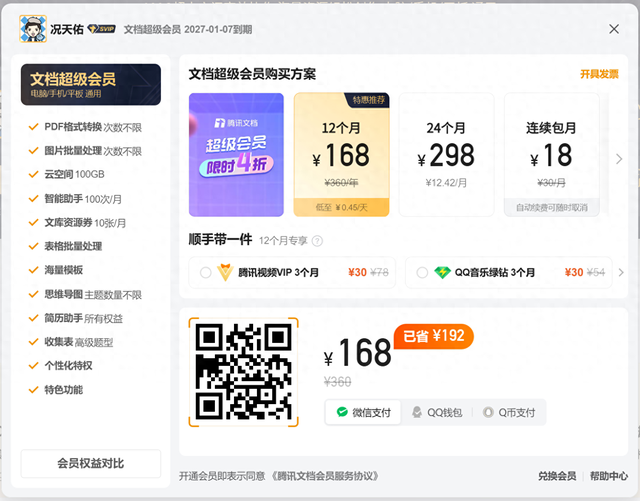The width and height of the screenshot is (640, 501).
Task: Close the membership purchase dialog
Action: pos(614,29)
